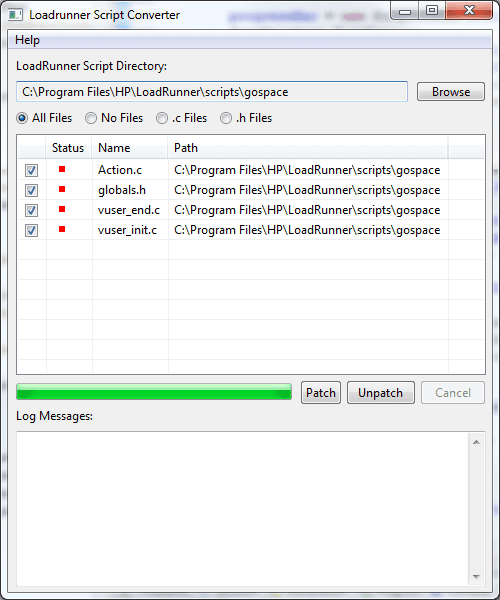Click the Status column header
The image size is (500, 600).
(x=69, y=148)
